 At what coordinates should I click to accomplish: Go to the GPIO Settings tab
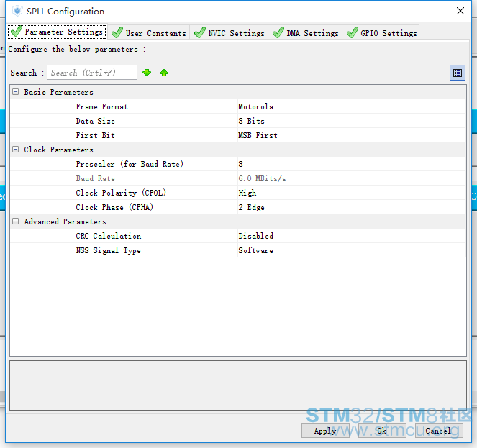pyautogui.click(x=381, y=32)
